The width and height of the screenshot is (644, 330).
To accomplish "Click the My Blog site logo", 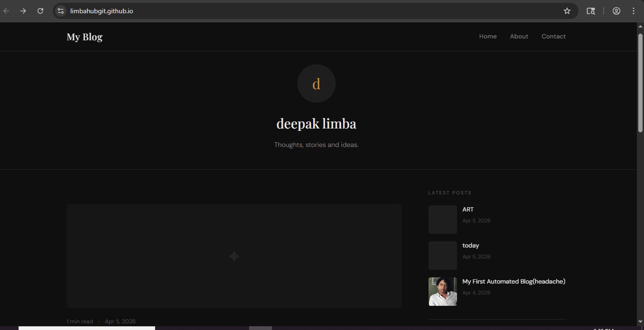I will (84, 37).
